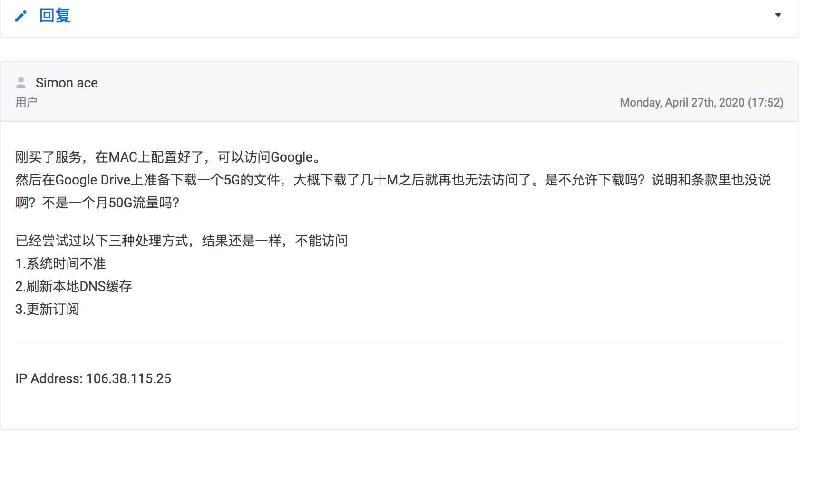Open the 回复 reply link
Viewport: 819px width, 504px height.
click(x=55, y=15)
